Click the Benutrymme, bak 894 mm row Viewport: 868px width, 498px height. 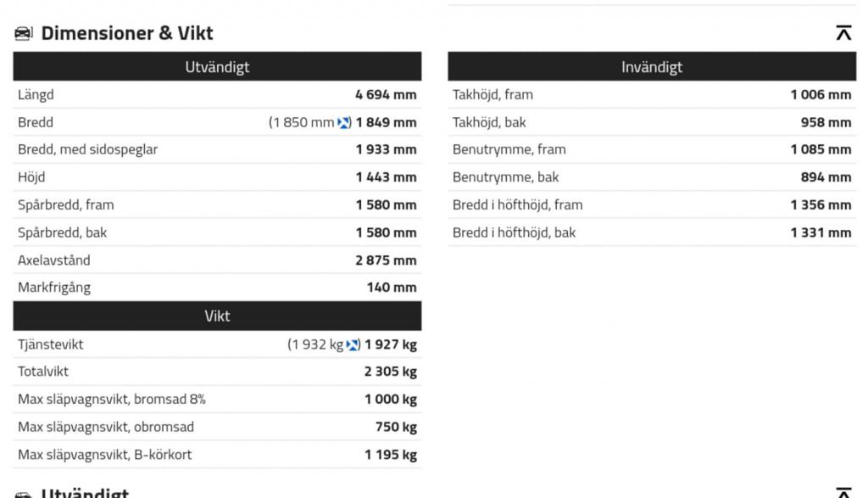pyautogui.click(x=652, y=177)
